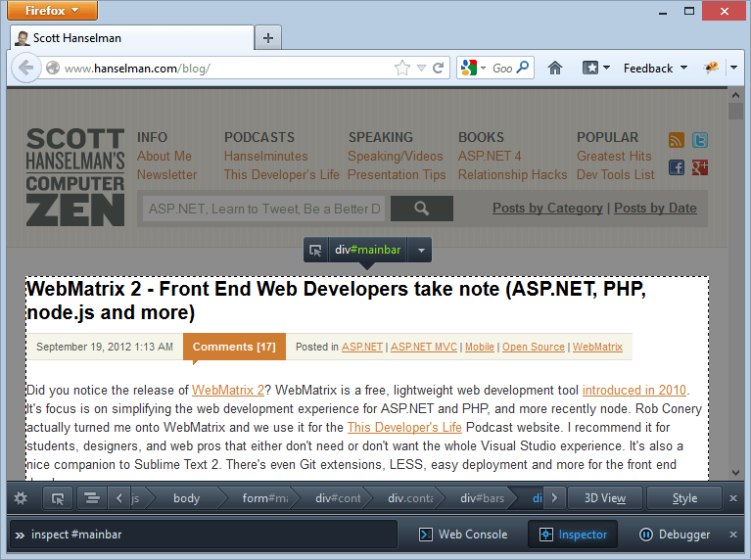Bookmark page with the star icon
Screen dimensions: 751x560
402,68
